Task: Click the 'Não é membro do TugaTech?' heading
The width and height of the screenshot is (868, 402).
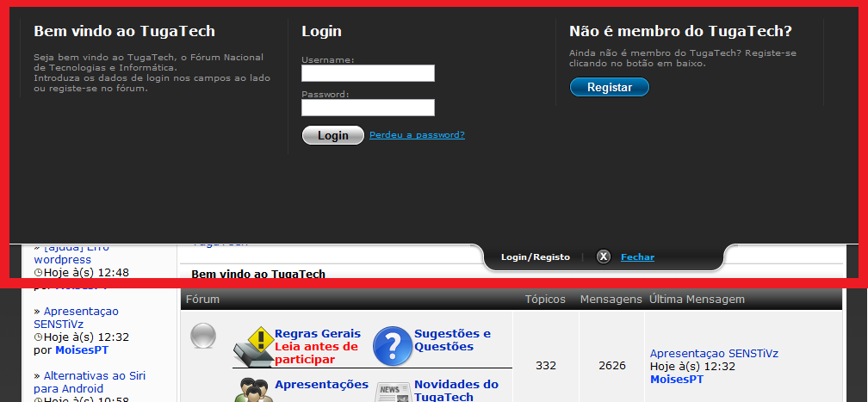Action: 680,31
